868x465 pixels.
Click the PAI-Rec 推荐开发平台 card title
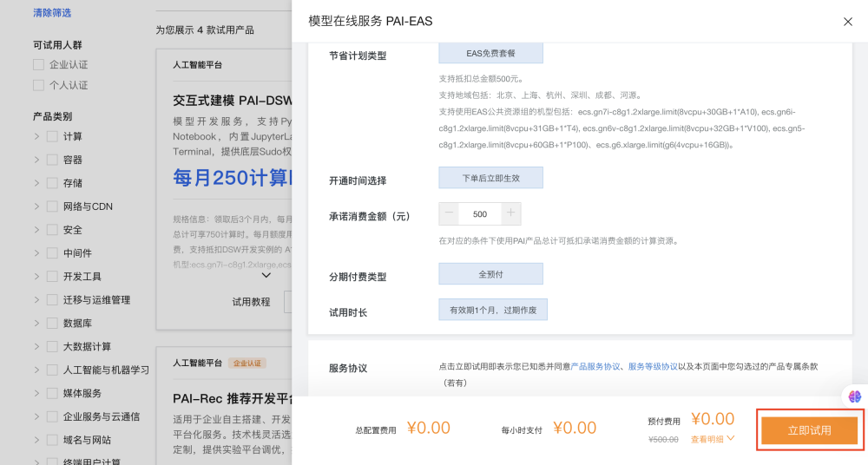point(233,398)
